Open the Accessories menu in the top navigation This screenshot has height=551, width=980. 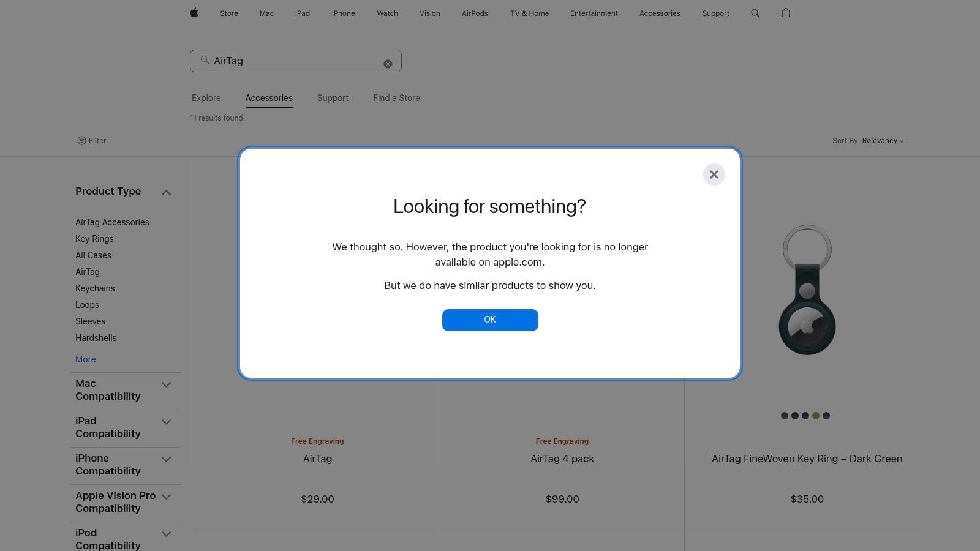click(660, 13)
